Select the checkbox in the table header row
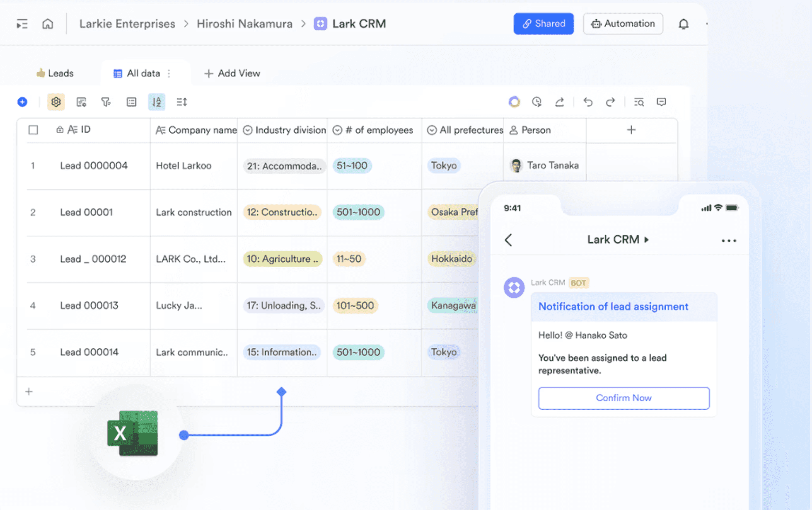The height and width of the screenshot is (510, 812). (33, 130)
